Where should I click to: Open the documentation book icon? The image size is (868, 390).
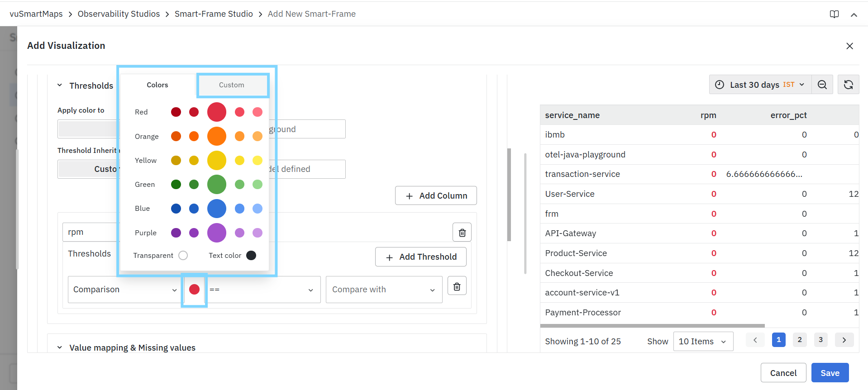pyautogui.click(x=834, y=14)
